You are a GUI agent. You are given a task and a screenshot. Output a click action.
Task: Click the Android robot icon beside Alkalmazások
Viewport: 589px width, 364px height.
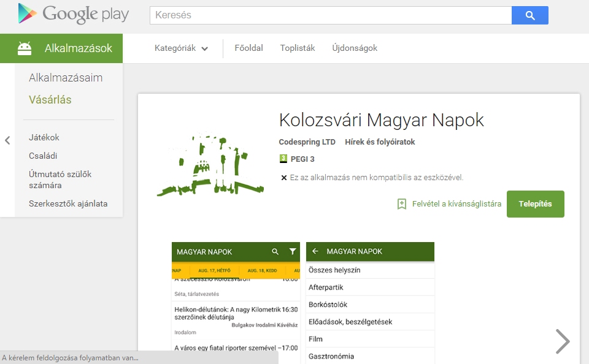pos(25,48)
